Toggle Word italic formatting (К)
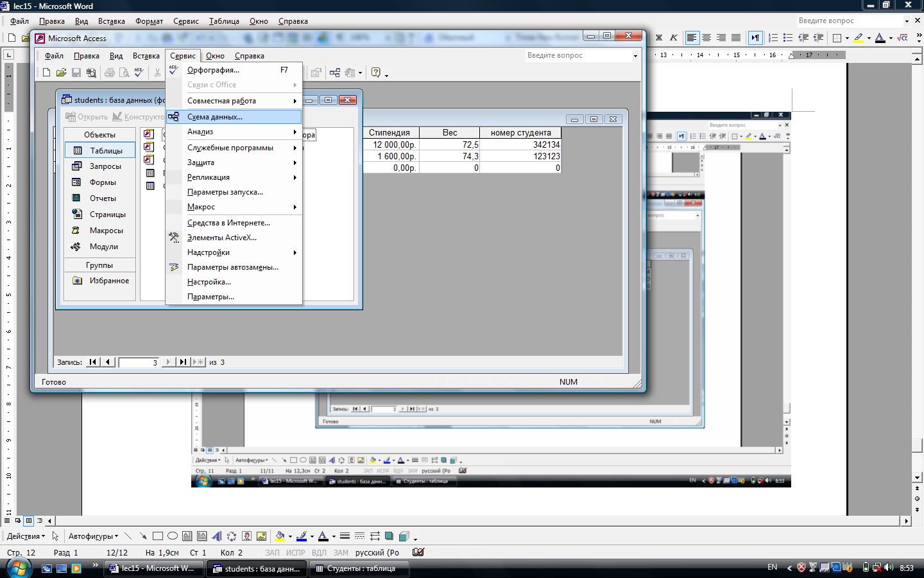 [673, 38]
